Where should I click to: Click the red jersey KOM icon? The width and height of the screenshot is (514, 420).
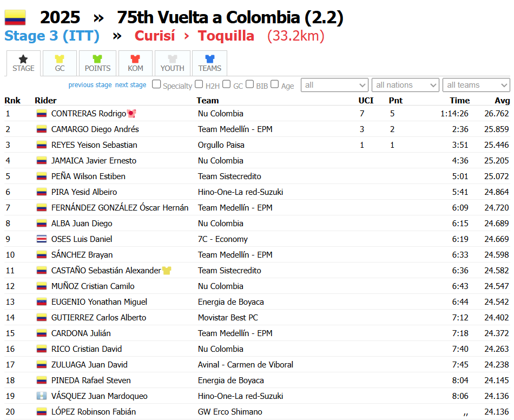point(135,58)
